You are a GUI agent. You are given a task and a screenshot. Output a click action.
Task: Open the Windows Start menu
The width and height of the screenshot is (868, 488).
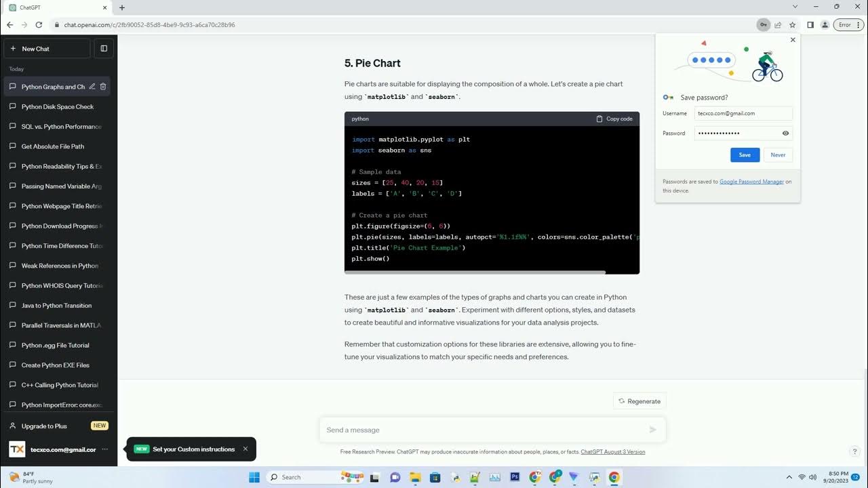click(254, 477)
